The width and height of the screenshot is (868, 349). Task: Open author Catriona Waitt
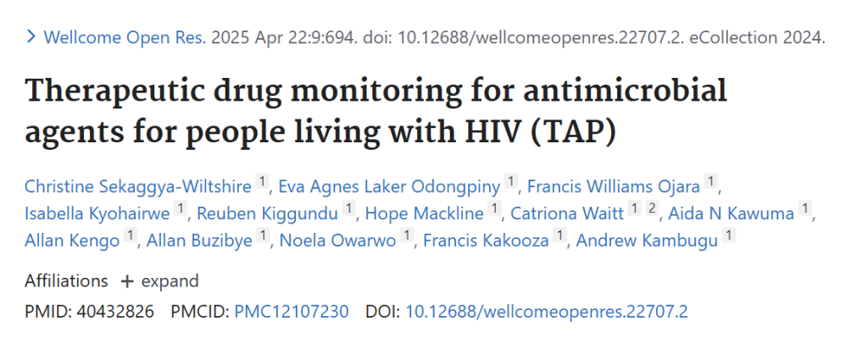pos(567,213)
